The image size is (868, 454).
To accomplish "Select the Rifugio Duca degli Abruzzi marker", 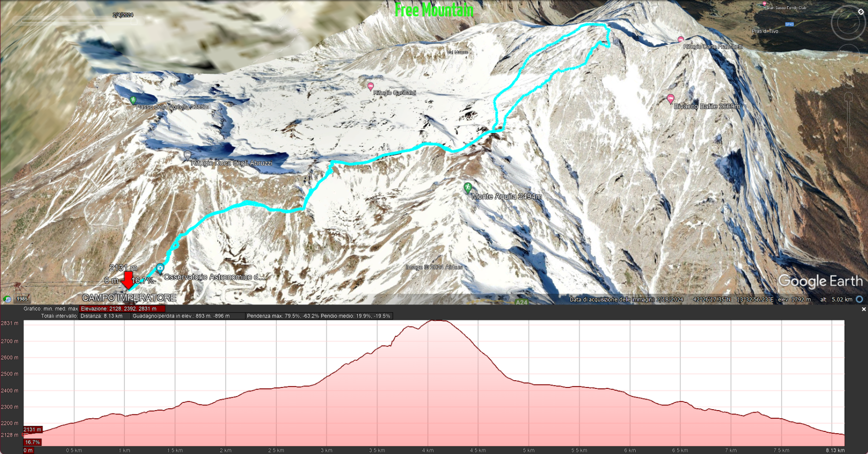I will (187, 155).
